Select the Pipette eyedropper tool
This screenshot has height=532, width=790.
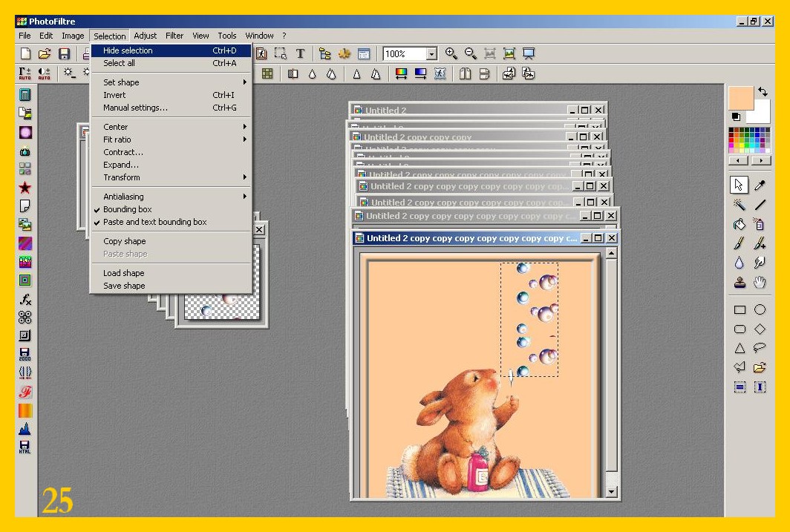tap(760, 185)
